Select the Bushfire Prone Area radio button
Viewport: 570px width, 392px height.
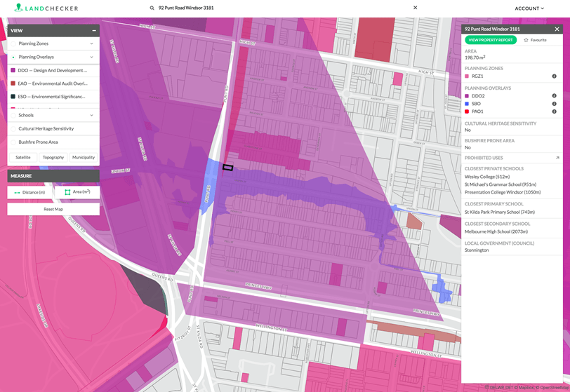coord(13,142)
